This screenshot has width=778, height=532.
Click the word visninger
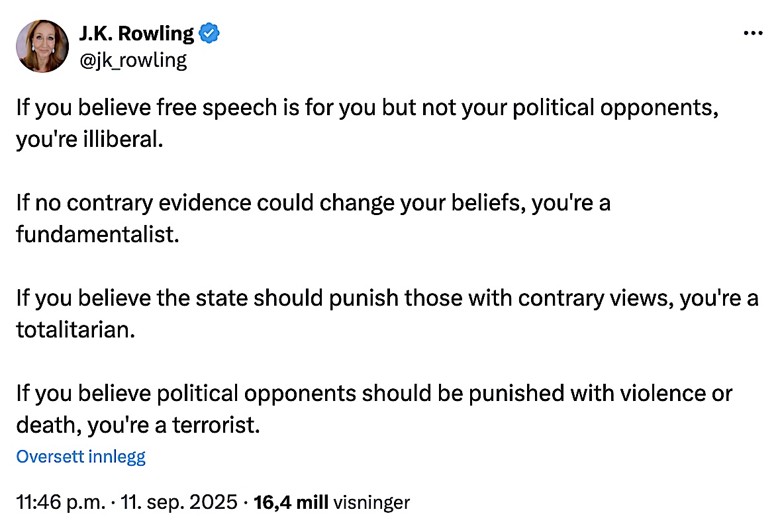(371, 502)
